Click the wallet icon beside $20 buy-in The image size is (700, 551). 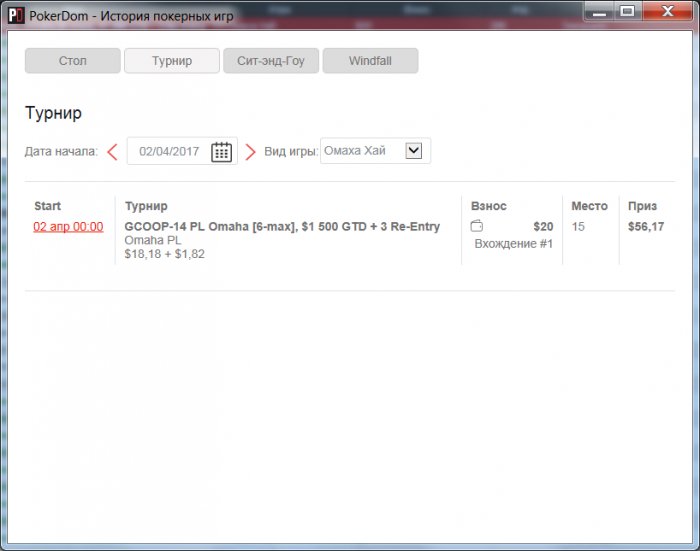pos(477,226)
